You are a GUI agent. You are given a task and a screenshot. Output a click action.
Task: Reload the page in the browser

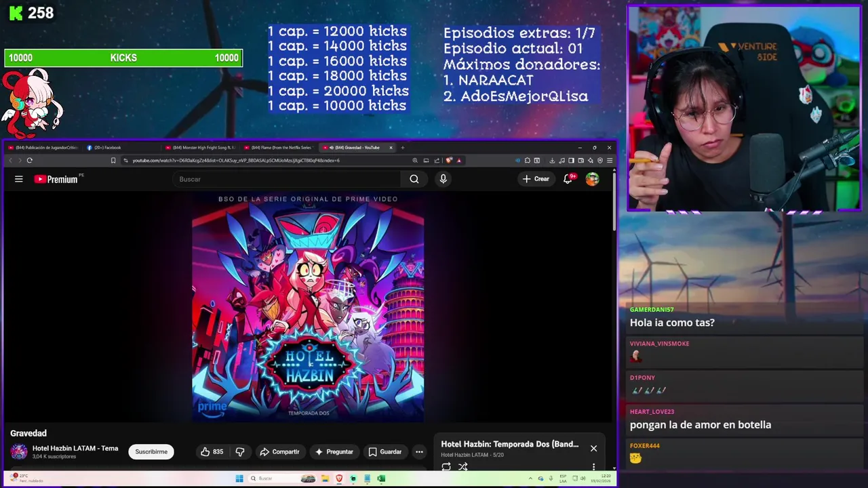[x=29, y=161]
